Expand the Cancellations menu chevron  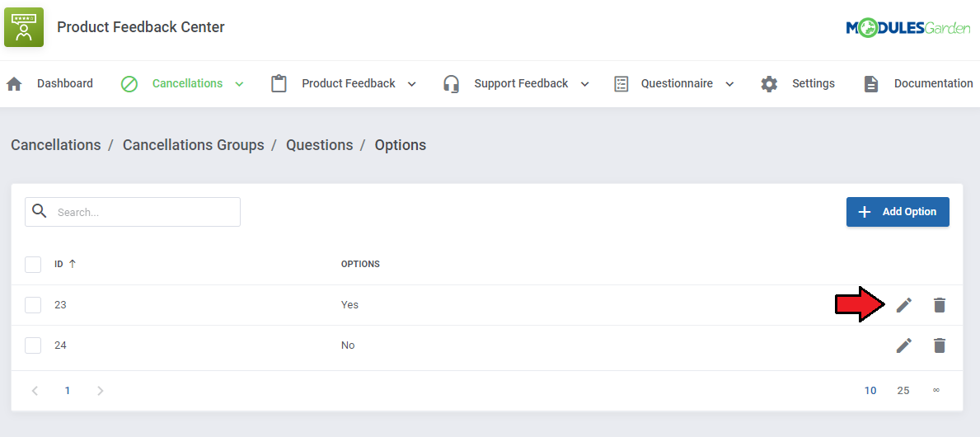coord(239,84)
